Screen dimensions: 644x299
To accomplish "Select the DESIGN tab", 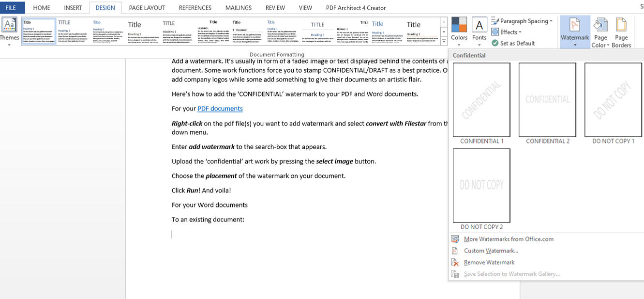I will coord(105,8).
